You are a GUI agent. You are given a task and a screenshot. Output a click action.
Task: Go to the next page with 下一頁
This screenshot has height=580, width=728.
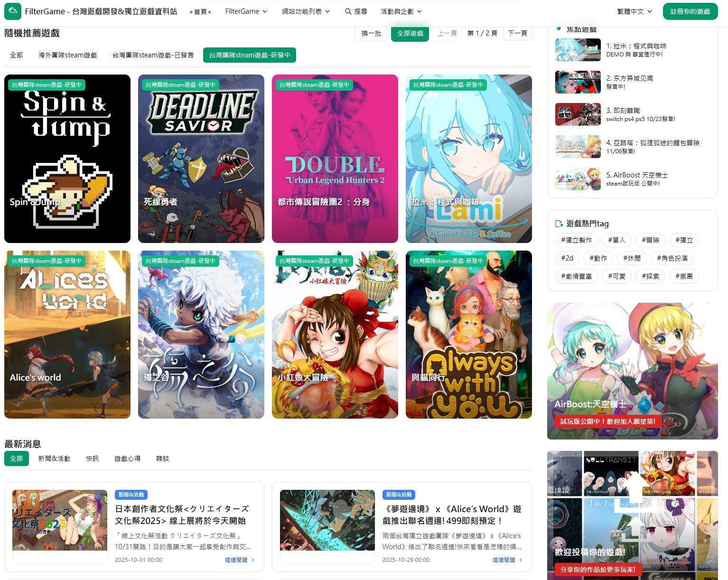pos(517,33)
